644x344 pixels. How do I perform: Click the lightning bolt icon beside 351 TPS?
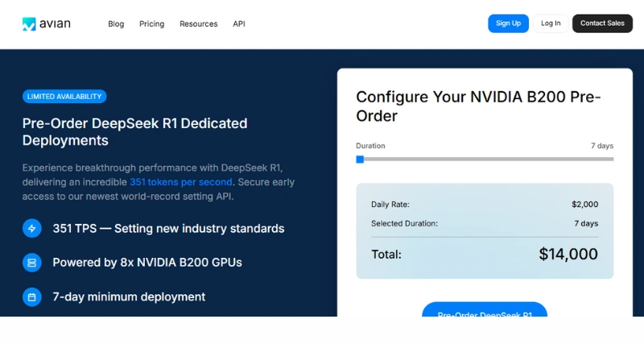[x=32, y=228]
